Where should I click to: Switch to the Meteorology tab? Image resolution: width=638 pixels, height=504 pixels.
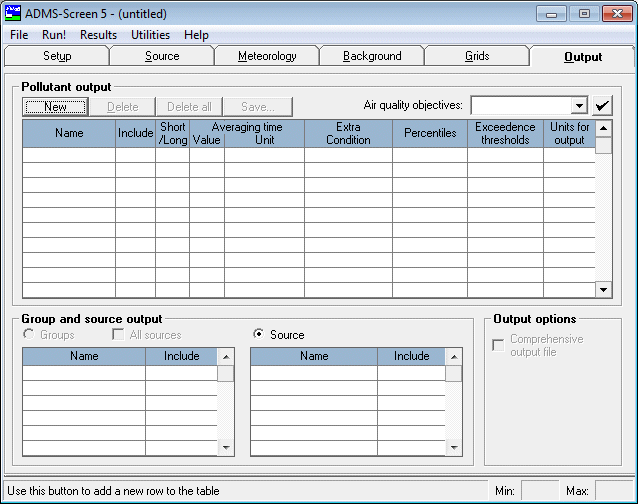(x=267, y=56)
